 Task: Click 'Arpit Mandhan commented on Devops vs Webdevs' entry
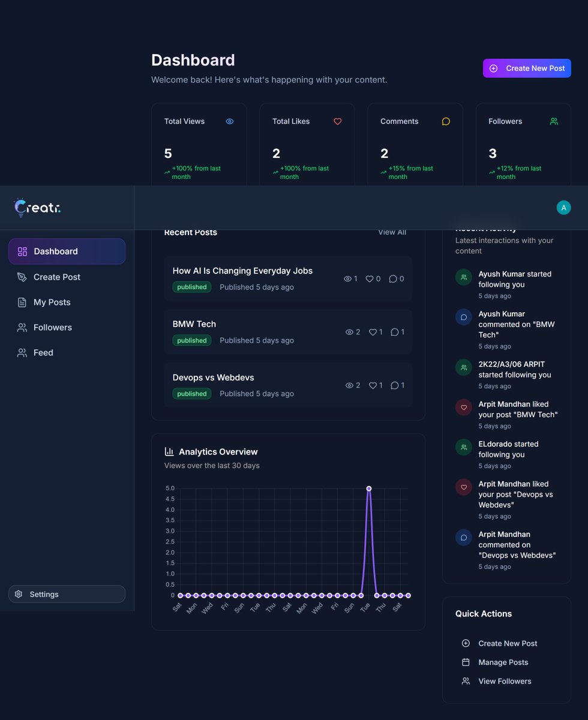(x=506, y=550)
